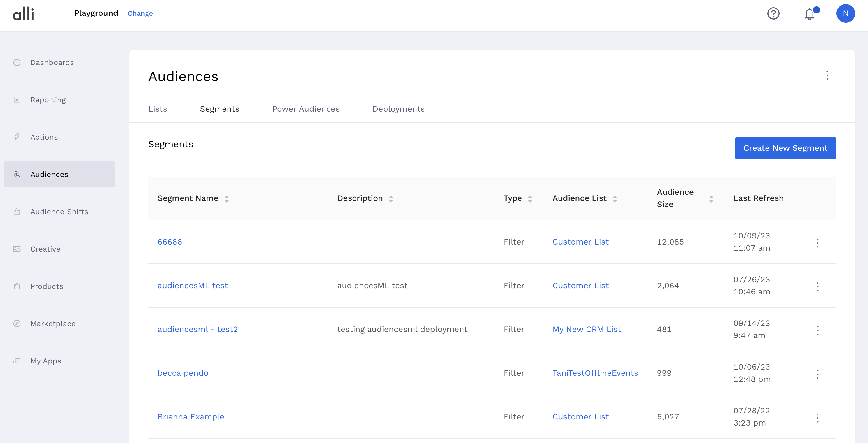Sort table by Segment Name
Screen dimensions: 868x443
click(x=226, y=199)
